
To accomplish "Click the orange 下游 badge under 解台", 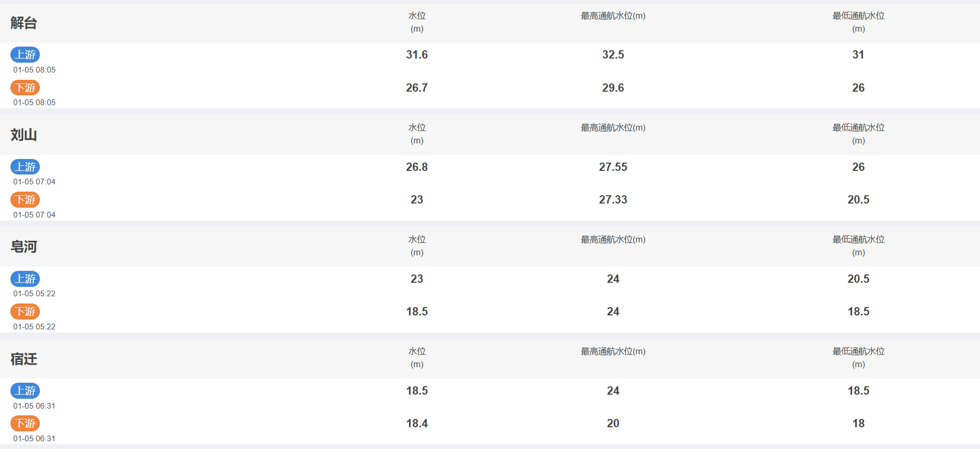I will 25,88.
